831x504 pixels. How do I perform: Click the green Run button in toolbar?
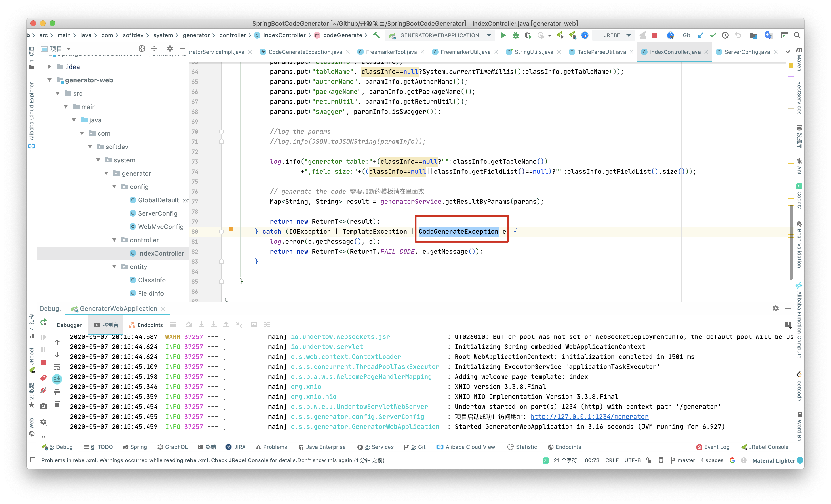pos(503,35)
